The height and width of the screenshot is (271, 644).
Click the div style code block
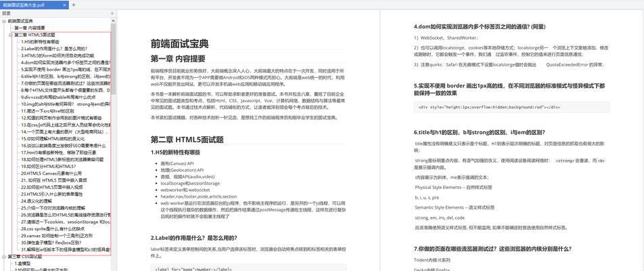511,107
